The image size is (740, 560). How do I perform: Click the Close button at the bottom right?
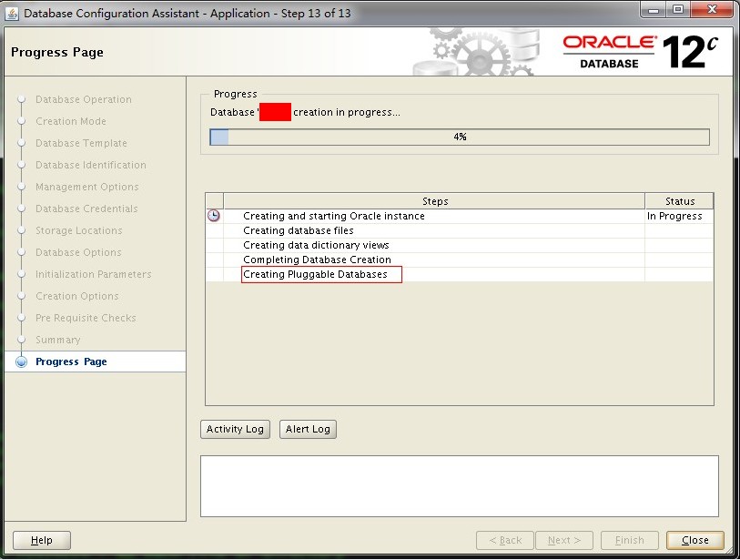pos(695,540)
